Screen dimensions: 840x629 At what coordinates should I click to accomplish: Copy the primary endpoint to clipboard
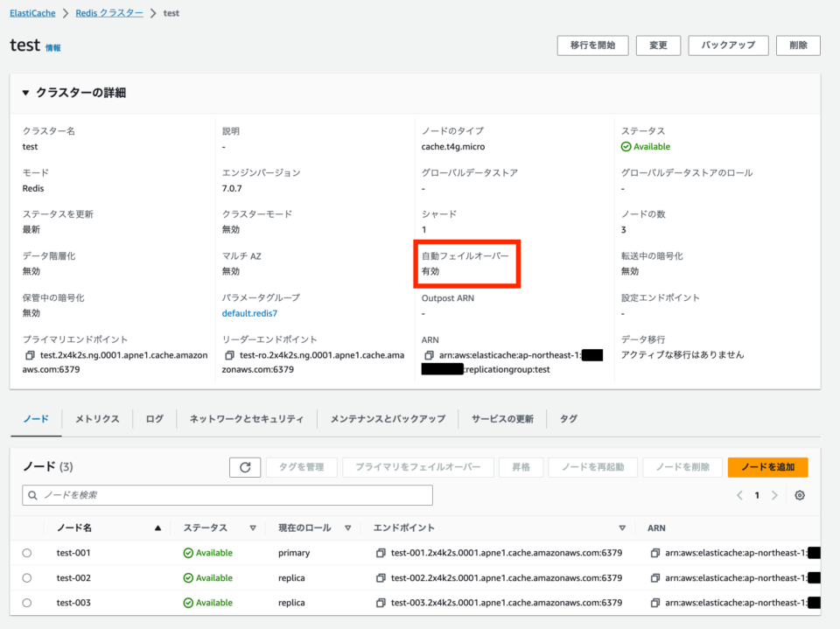[x=29, y=353]
